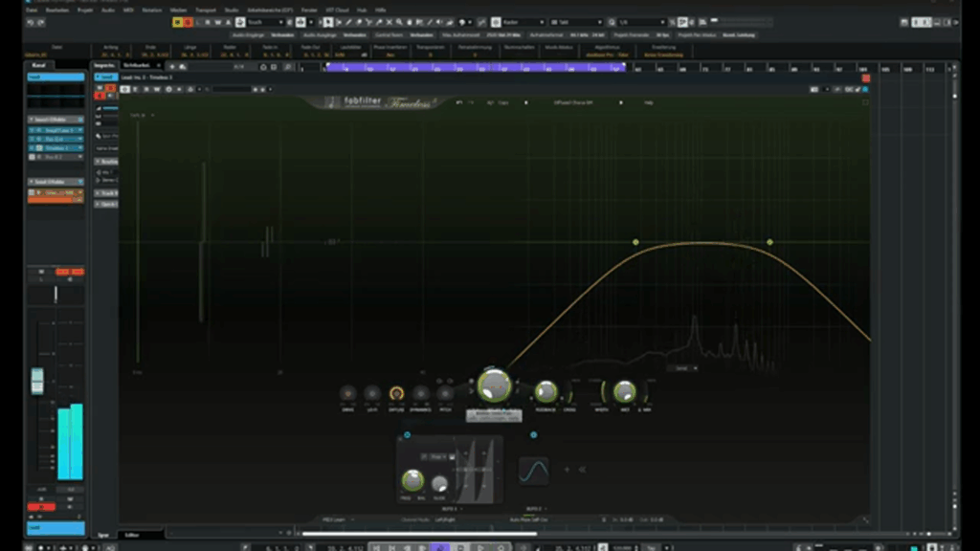This screenshot has height=551, width=980.
Task: Toggle the yellow global Mute button
Action: 177,23
